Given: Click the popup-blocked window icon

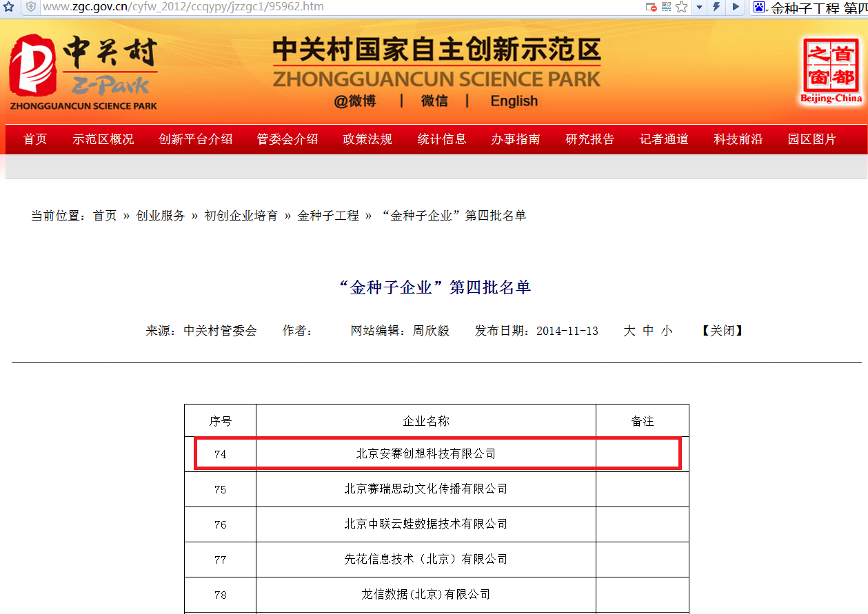Looking at the screenshot, I should coord(650,7).
